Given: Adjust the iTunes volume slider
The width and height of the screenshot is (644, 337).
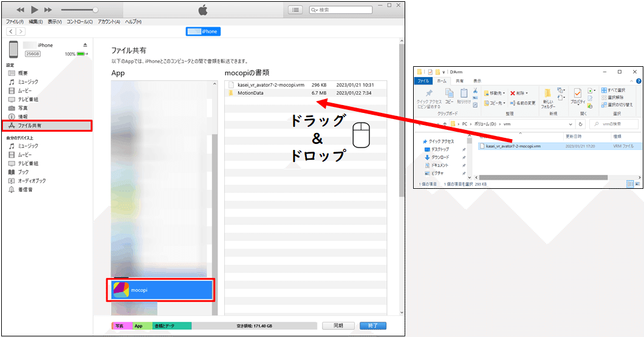Looking at the screenshot, I should coord(80,10).
